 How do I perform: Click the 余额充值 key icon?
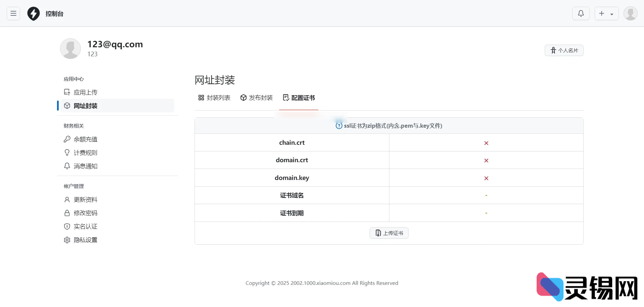(67, 139)
